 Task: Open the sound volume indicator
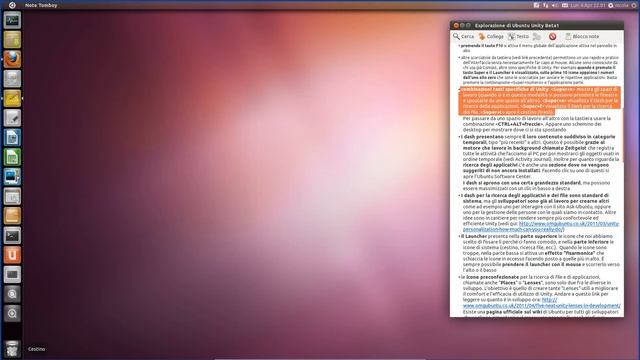(x=555, y=5)
